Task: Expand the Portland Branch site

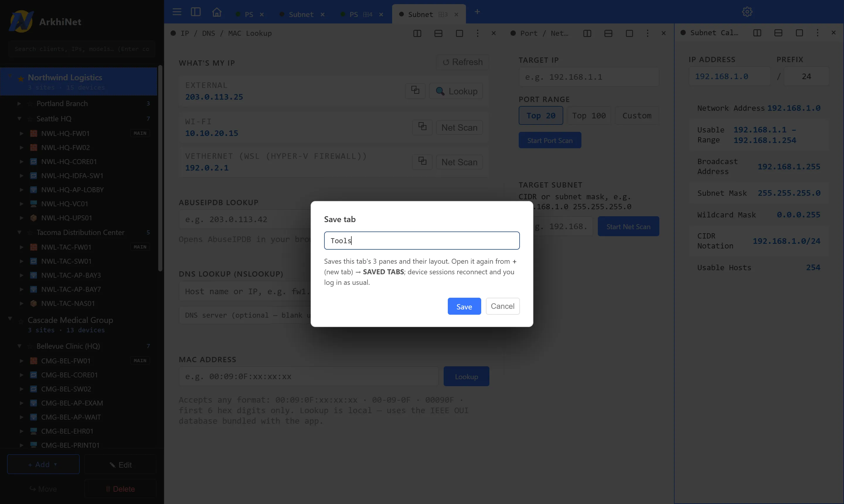Action: (19, 103)
